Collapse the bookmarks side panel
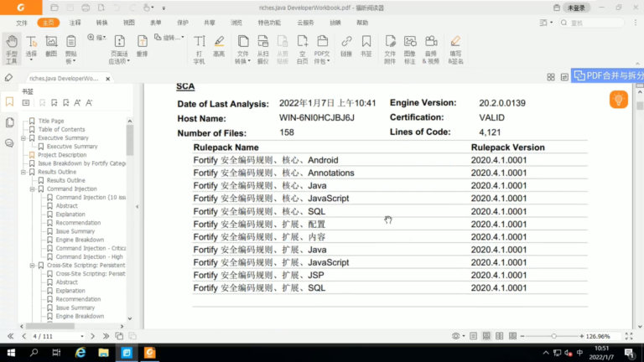Image resolution: width=644 pixels, height=362 pixels. tap(138, 206)
